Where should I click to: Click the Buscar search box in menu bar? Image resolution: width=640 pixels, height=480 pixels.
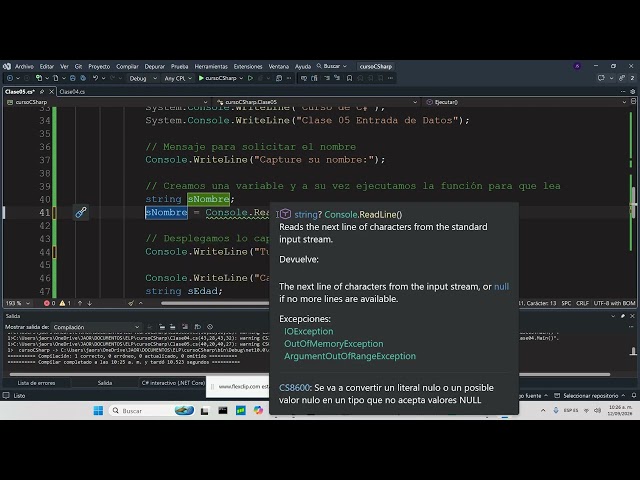click(331, 66)
